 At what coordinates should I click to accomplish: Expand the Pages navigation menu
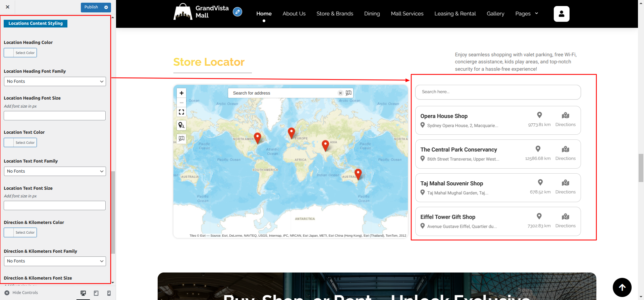pyautogui.click(x=526, y=14)
